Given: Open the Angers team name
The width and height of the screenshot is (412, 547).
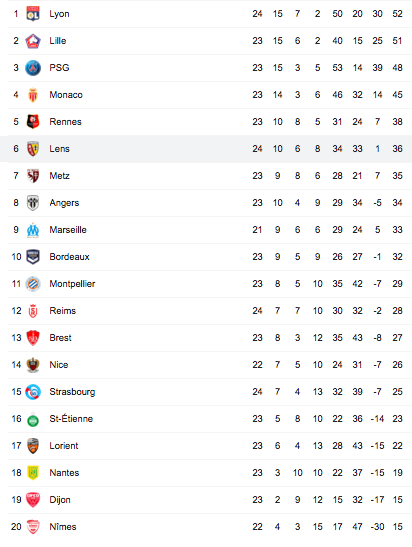Looking at the screenshot, I should (x=64, y=203).
